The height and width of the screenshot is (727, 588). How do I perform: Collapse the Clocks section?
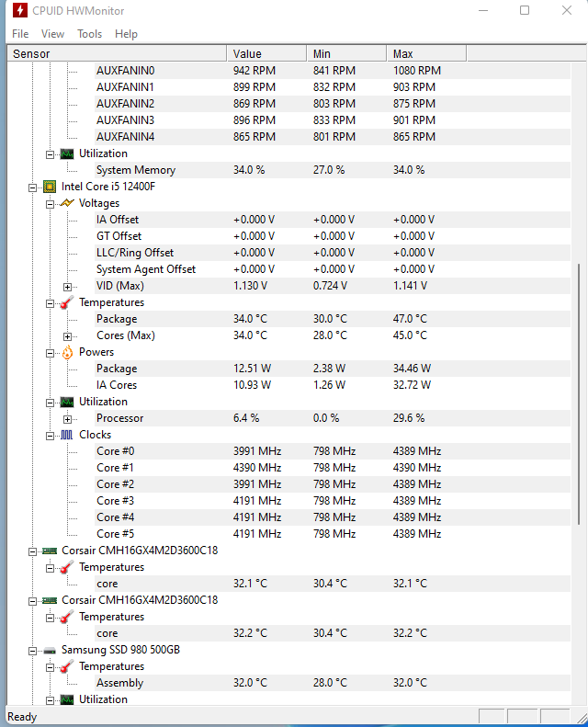pos(50,436)
